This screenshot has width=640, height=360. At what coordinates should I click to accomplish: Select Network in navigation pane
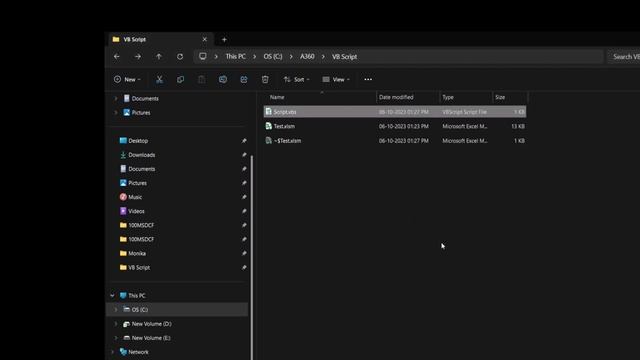click(138, 352)
